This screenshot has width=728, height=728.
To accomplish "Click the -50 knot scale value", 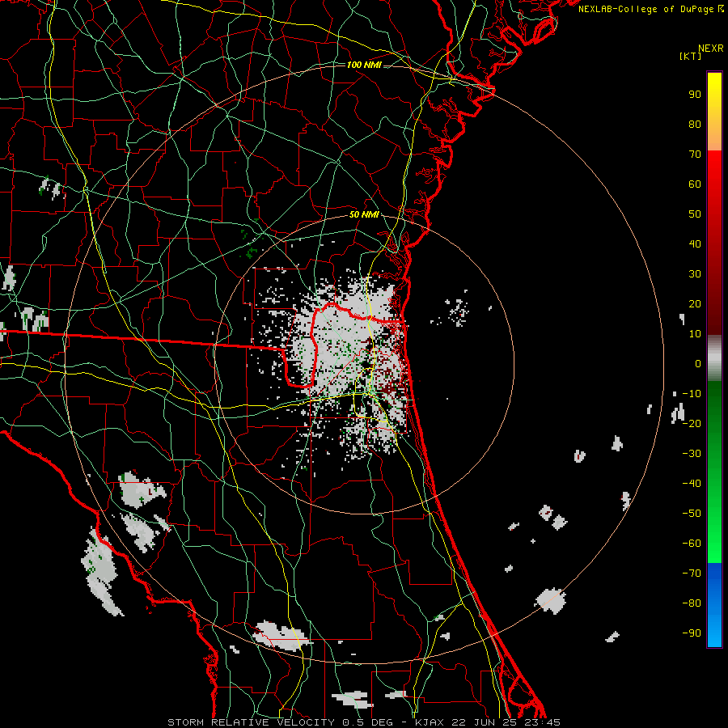I will [692, 514].
